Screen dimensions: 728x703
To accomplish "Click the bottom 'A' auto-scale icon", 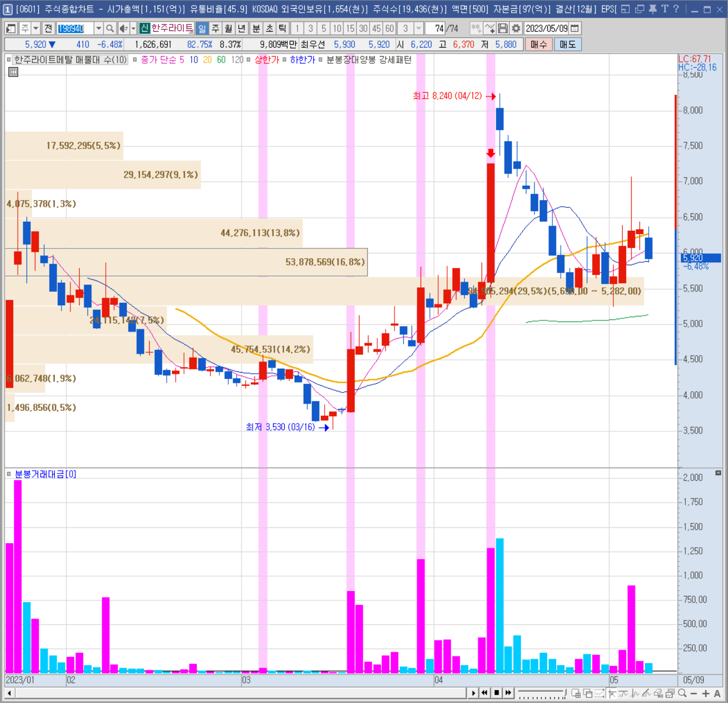I will tap(717, 693).
